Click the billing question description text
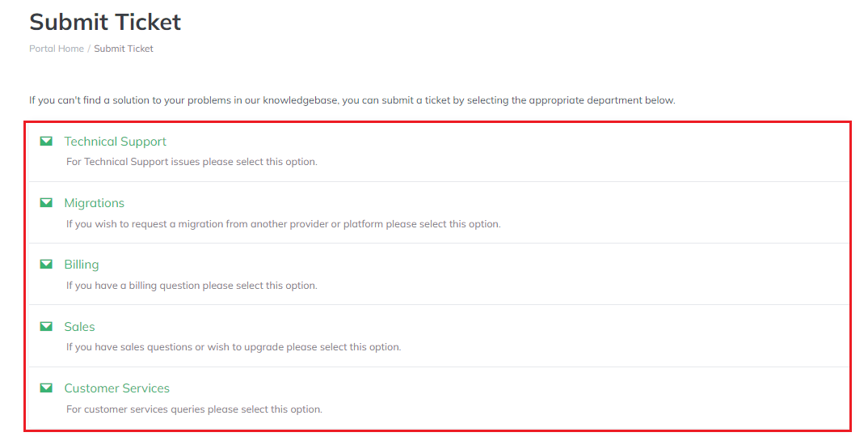Image resolution: width=868 pixels, height=445 pixels. (x=192, y=286)
